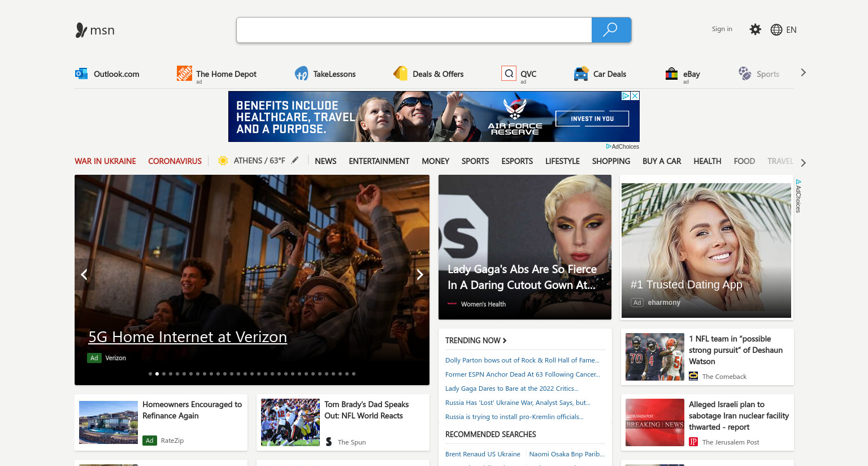
Task: Click the sun weather icon
Action: coord(223,161)
